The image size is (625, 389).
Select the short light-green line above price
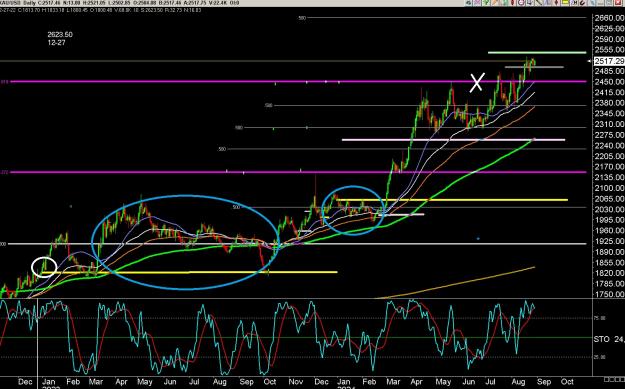tap(537, 52)
